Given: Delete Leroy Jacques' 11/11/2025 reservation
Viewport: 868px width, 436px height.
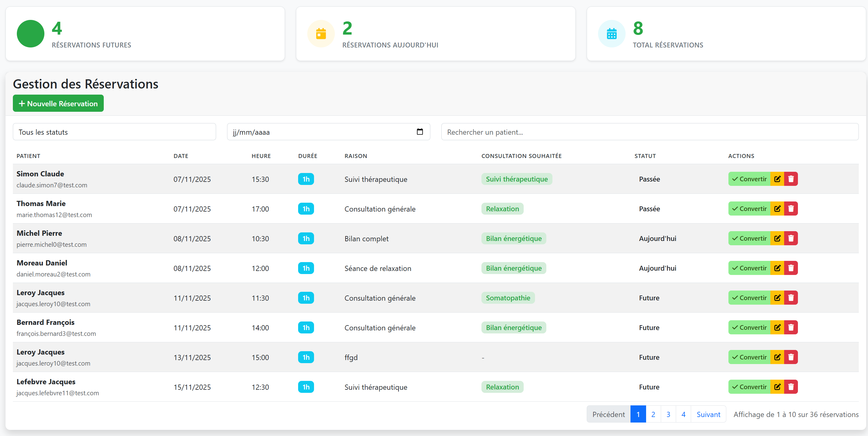Looking at the screenshot, I should tap(791, 297).
